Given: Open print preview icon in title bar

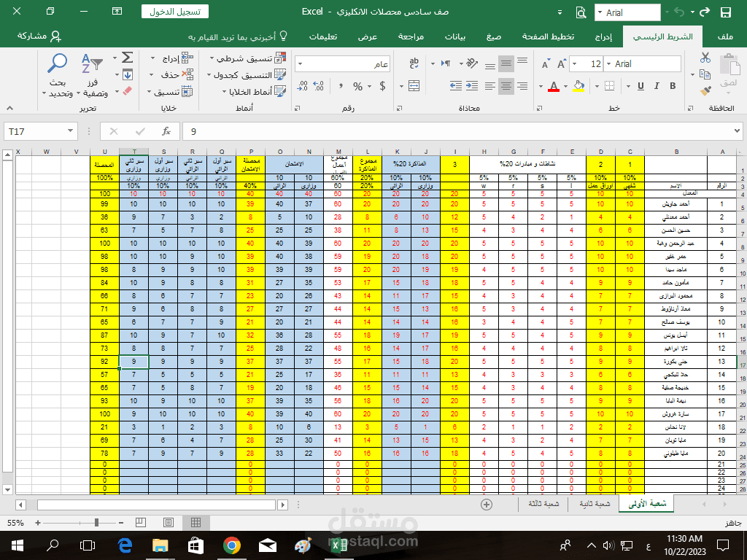Looking at the screenshot, I should tap(581, 12).
